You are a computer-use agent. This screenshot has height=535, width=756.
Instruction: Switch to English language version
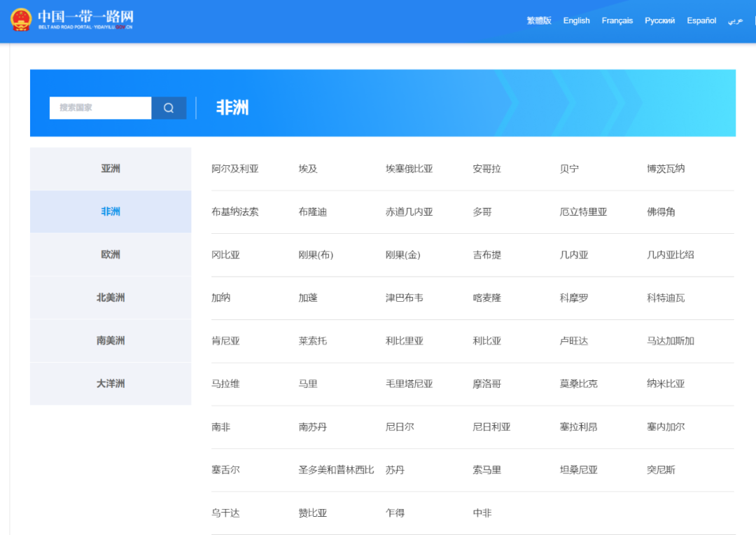click(x=576, y=20)
